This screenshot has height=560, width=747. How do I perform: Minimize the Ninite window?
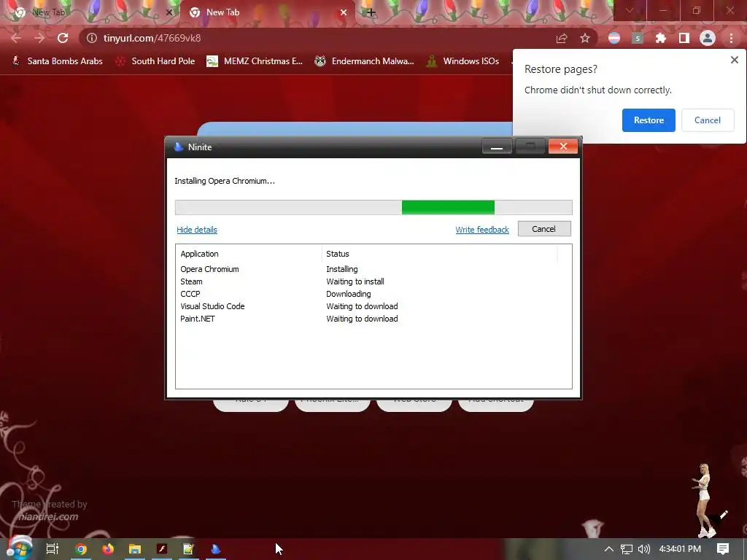coord(497,147)
